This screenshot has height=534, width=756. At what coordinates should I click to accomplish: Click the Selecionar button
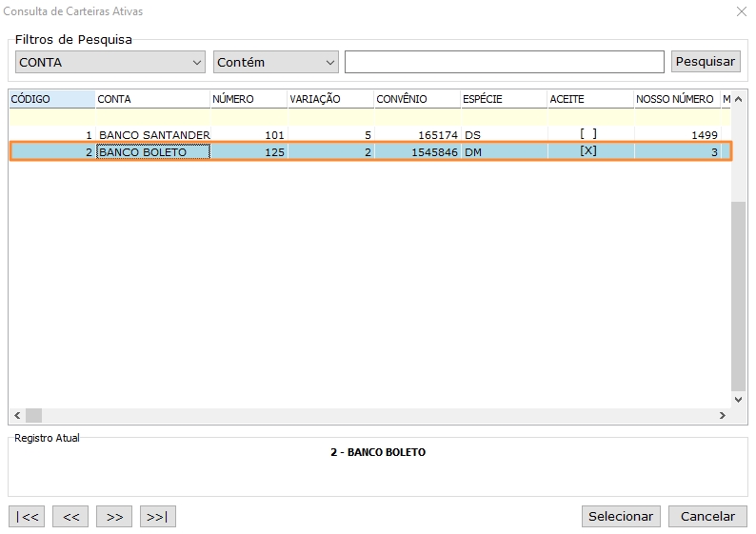(621, 516)
